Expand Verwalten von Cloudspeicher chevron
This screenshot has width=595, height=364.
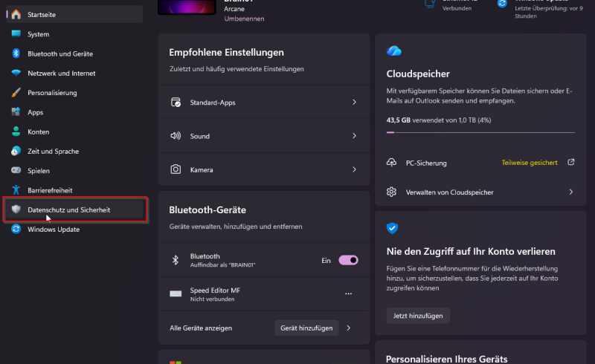(x=571, y=192)
